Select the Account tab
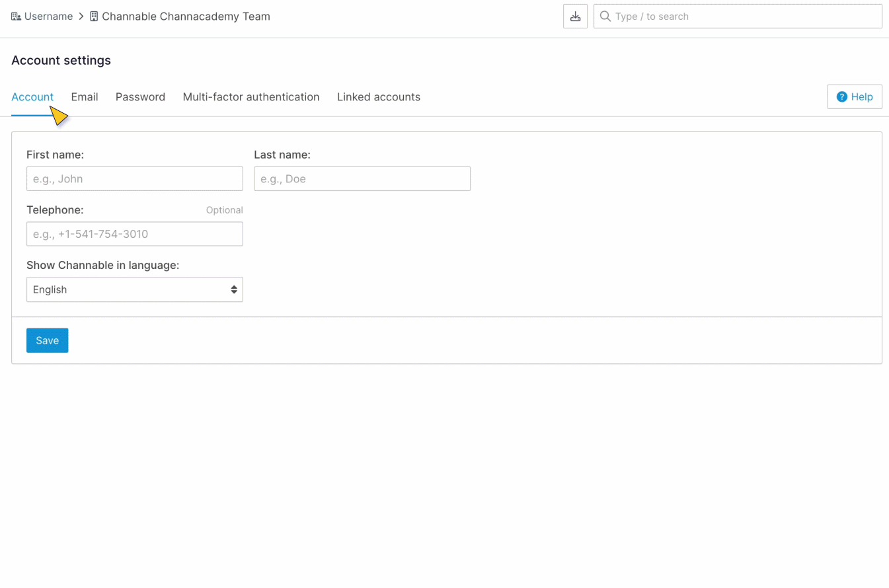Image resolution: width=889 pixels, height=588 pixels. tap(32, 97)
